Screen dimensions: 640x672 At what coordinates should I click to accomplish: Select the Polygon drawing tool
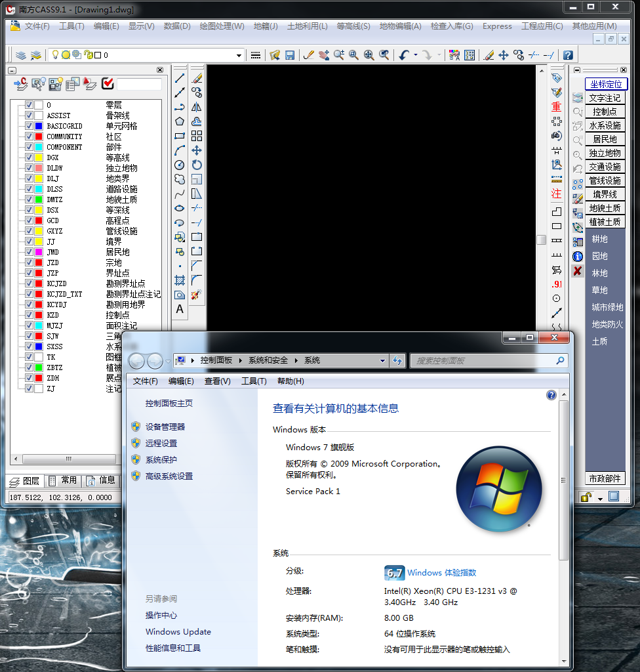point(180,121)
